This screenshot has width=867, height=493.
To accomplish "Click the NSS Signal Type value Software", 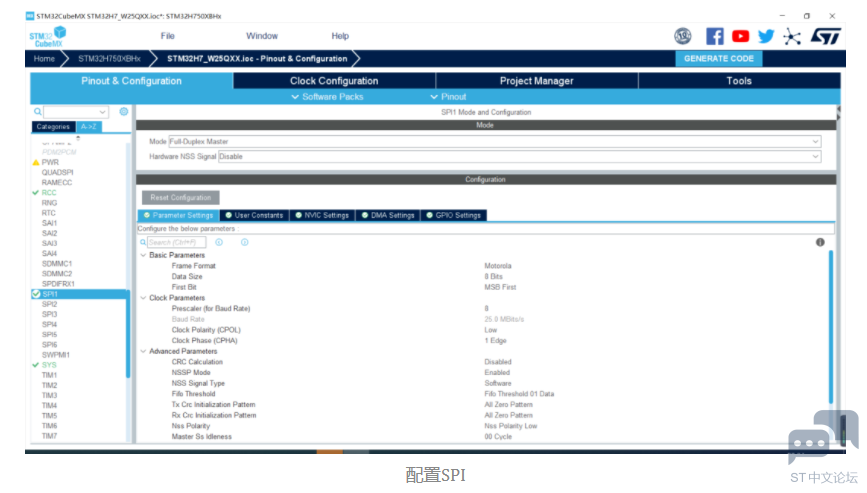I will 498,383.
